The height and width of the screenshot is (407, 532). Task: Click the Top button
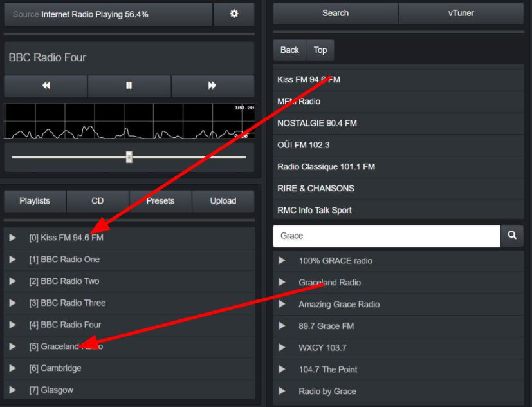[320, 50]
